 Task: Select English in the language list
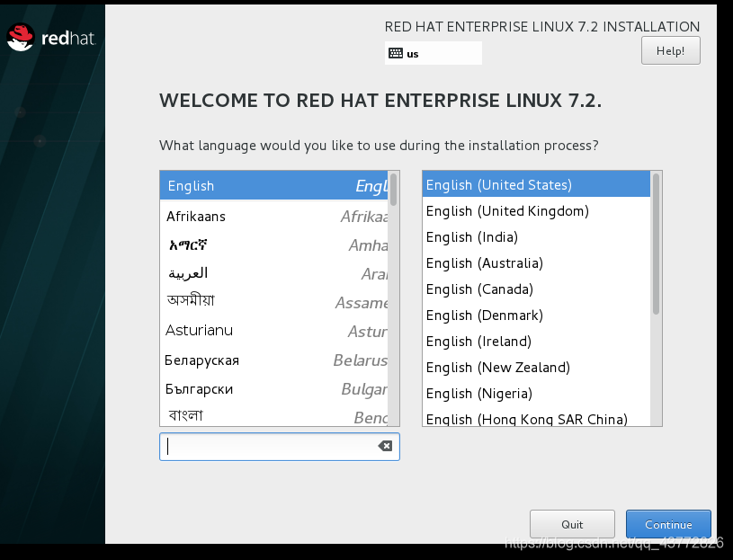coord(274,185)
